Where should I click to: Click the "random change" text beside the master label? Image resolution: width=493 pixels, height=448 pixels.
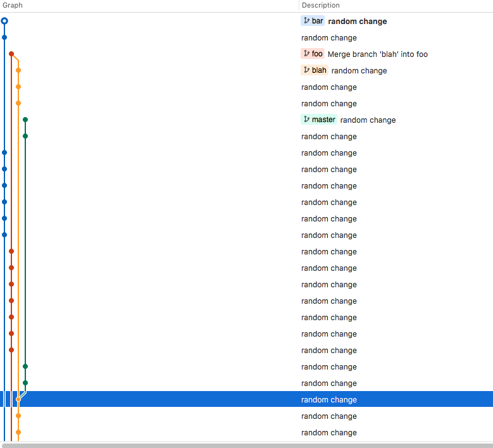point(368,120)
